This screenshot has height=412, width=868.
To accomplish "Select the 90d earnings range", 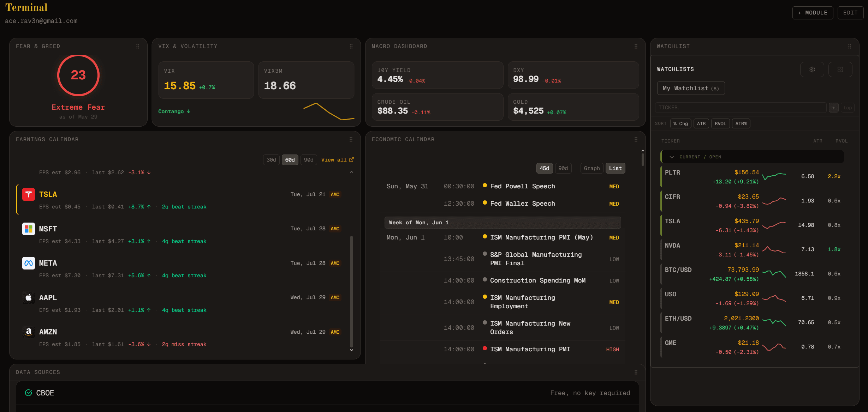I will click(309, 160).
